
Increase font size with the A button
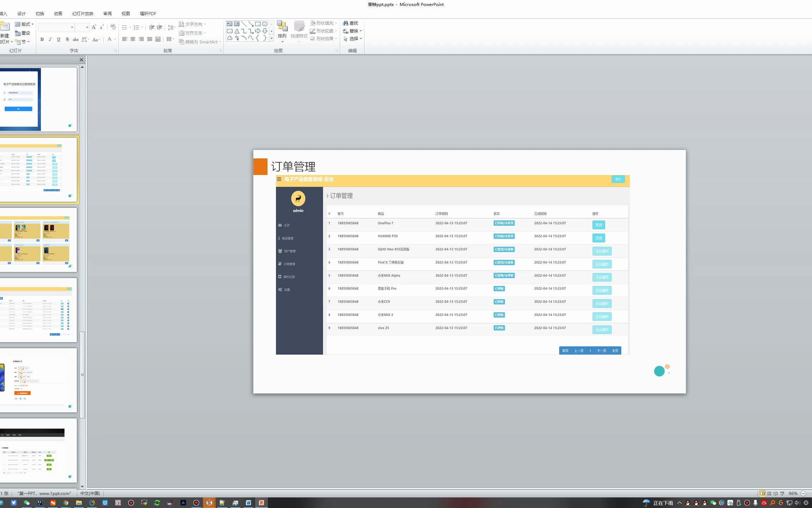pyautogui.click(x=93, y=27)
